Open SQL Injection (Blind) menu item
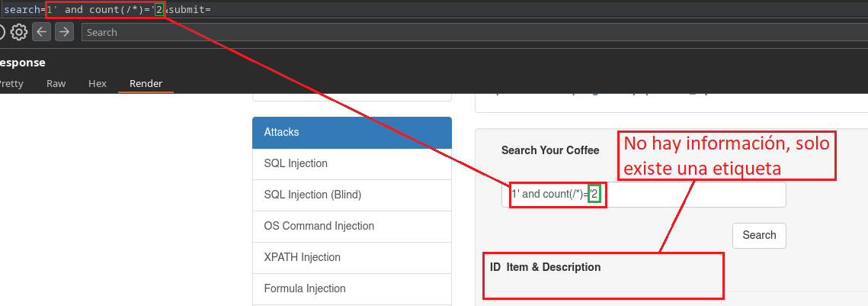Screen dimensions: 868x306 pos(352,195)
